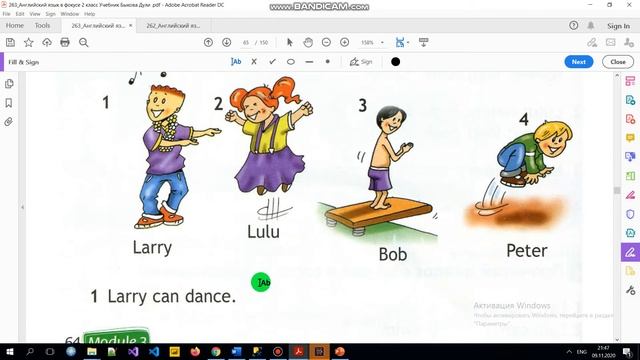
Task: Select the circle annotation tool
Action: click(x=291, y=62)
